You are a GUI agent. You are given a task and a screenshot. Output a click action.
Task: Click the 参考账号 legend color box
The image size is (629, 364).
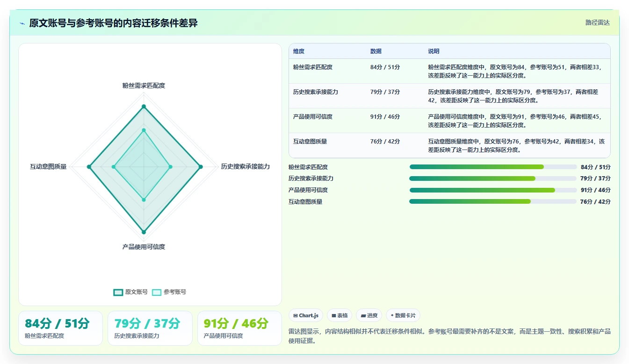click(x=157, y=292)
